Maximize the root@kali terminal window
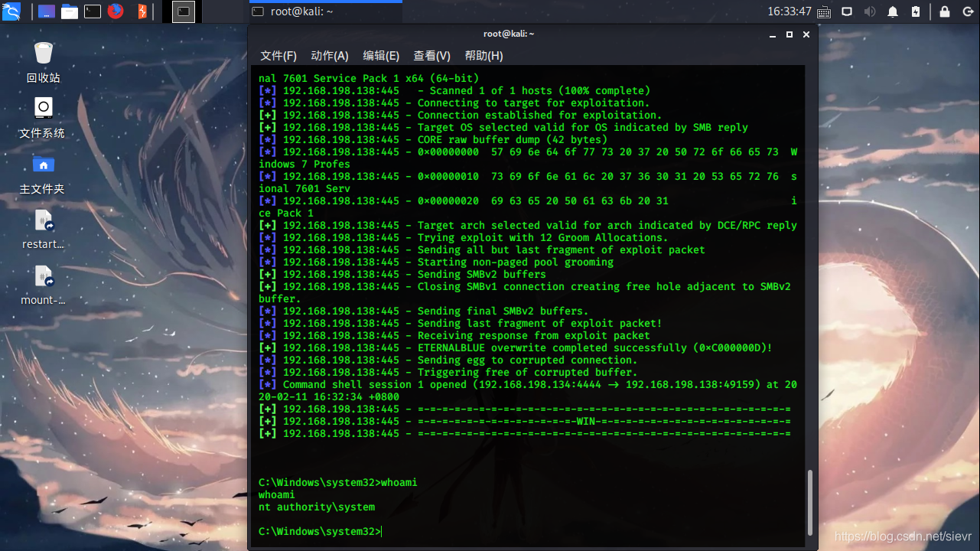980x551 pixels. pyautogui.click(x=790, y=34)
